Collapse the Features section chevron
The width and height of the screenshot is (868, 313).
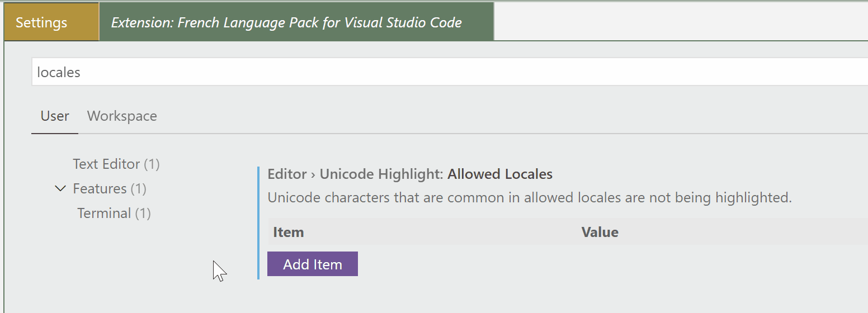(60, 189)
